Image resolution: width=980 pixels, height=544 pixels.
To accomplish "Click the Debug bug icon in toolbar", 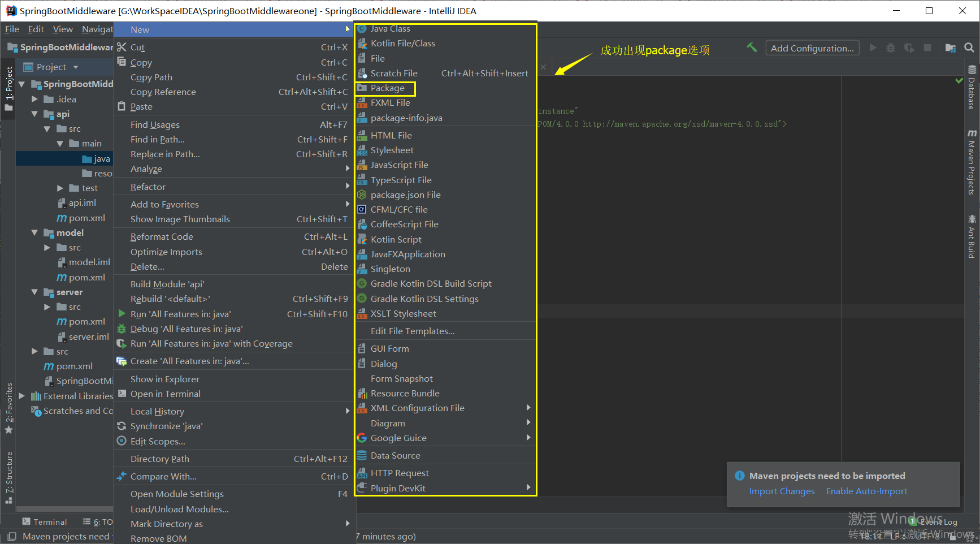I will (x=891, y=48).
